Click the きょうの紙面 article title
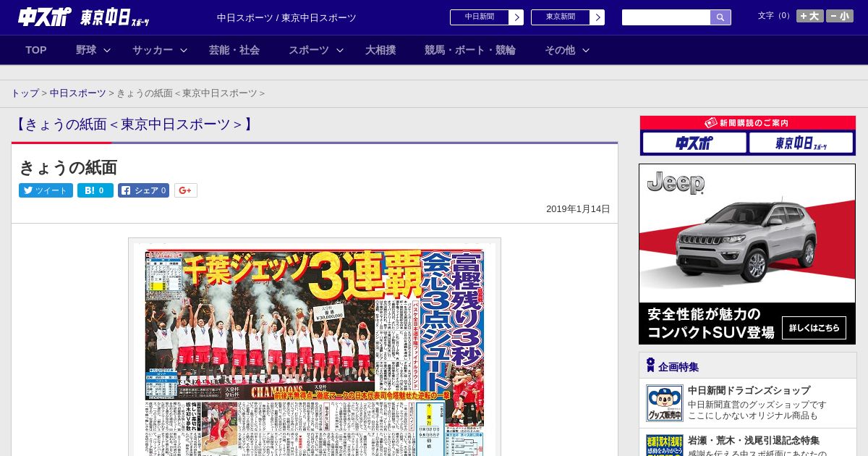This screenshot has height=456, width=868. pyautogui.click(x=68, y=167)
